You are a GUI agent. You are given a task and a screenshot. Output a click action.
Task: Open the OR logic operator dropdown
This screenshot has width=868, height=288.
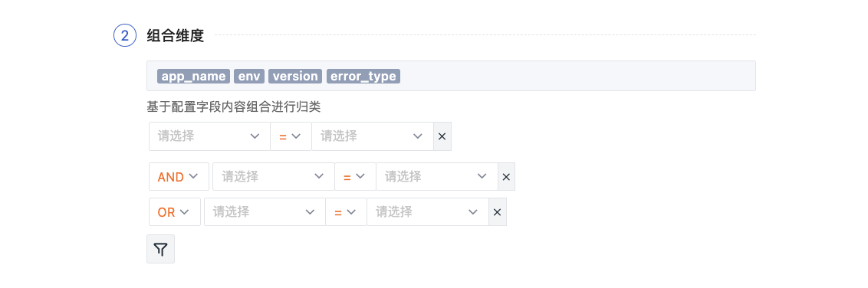point(174,212)
